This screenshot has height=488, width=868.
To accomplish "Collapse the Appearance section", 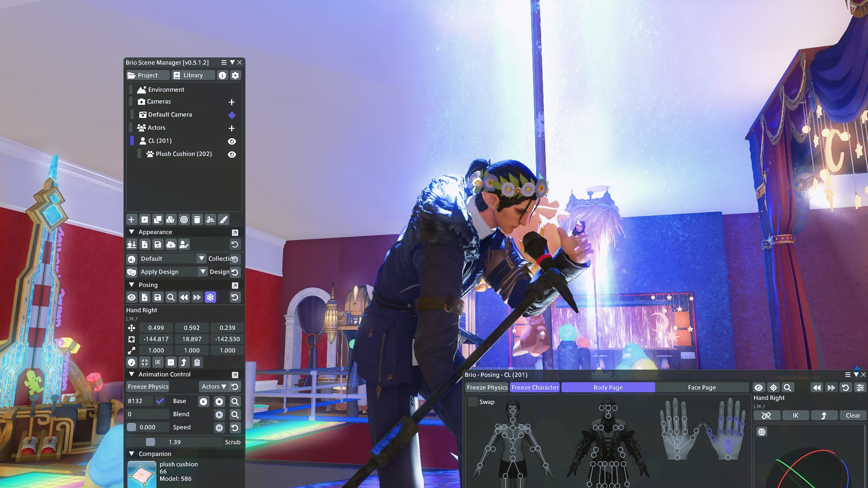I will [x=132, y=232].
